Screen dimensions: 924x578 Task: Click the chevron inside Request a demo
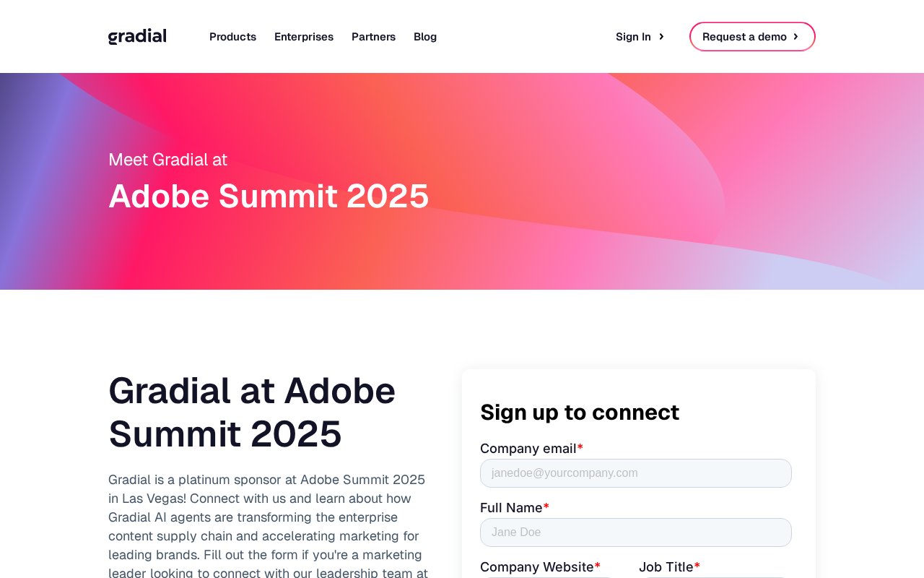click(x=796, y=37)
